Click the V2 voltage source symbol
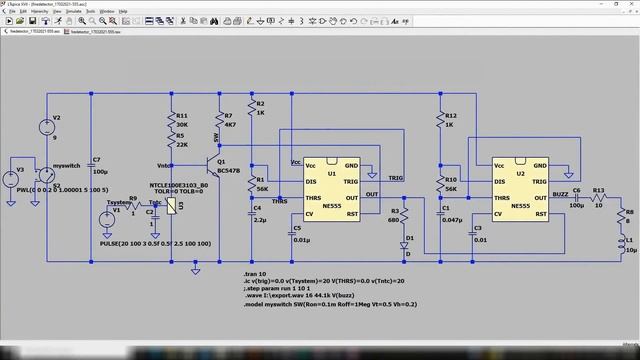Viewport: 640px width, 360px height. coord(47,127)
